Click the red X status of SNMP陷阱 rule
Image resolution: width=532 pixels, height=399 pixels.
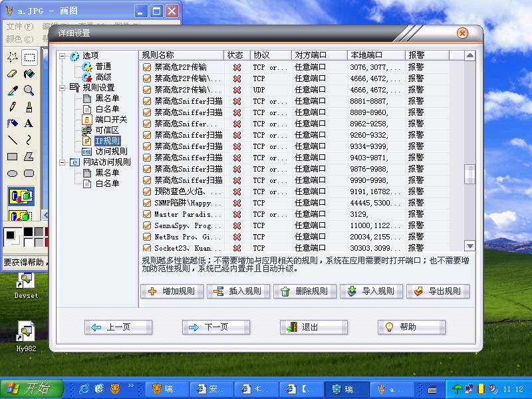click(237, 203)
